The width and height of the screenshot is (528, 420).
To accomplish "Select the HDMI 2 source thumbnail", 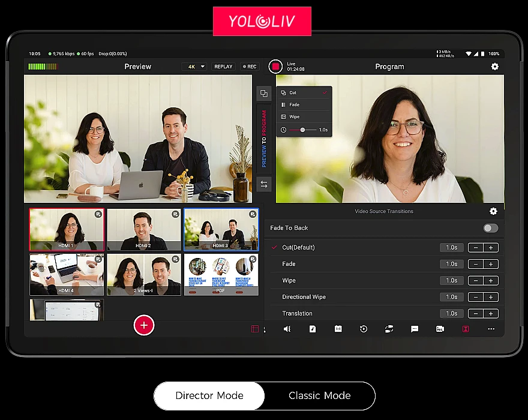I will click(144, 229).
